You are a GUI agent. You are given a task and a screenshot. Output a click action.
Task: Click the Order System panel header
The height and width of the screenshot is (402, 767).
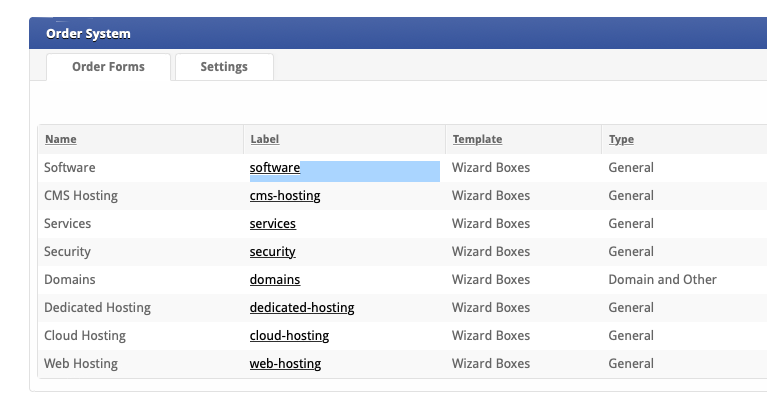pos(398,33)
